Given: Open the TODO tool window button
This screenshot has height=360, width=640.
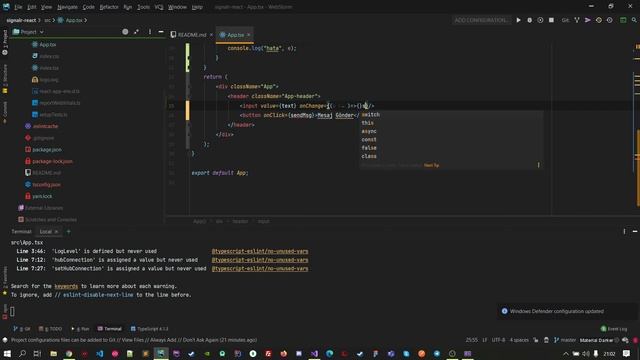Looking at the screenshot, I should 50,329.
